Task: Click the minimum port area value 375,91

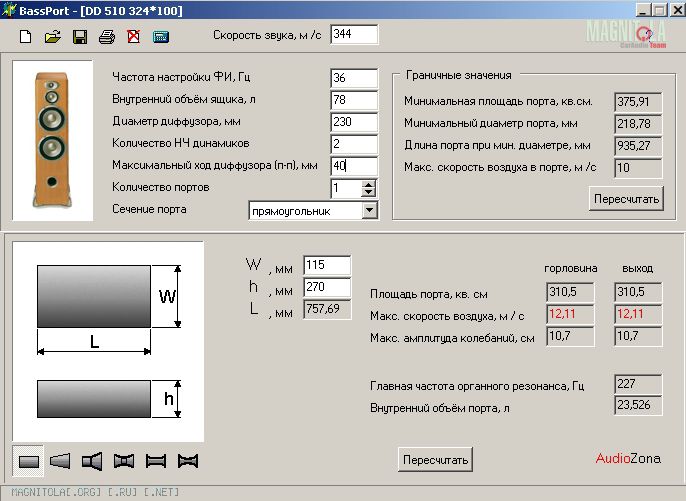Action: (638, 102)
